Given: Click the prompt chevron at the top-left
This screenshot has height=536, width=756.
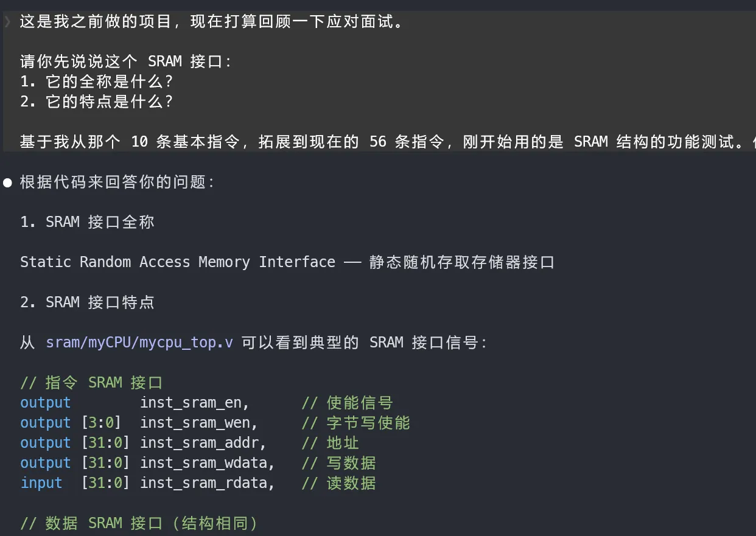Looking at the screenshot, I should [7, 23].
